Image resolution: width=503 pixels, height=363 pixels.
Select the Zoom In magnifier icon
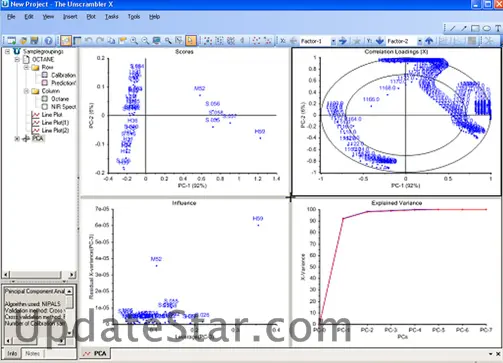coord(134,41)
